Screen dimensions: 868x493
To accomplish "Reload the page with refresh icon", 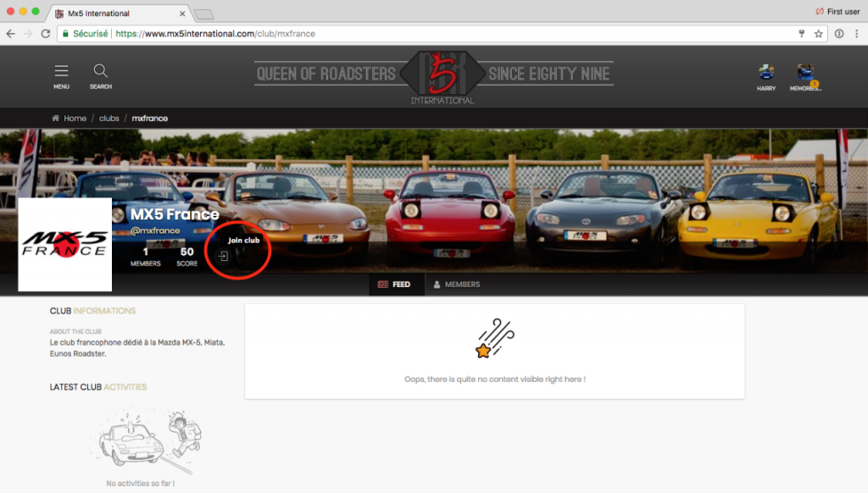I will pos(46,34).
